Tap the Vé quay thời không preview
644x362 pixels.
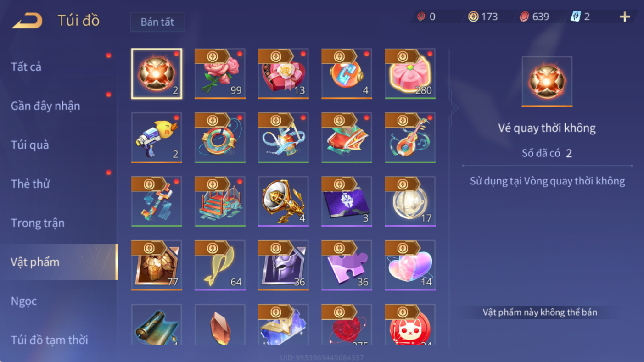pyautogui.click(x=547, y=82)
